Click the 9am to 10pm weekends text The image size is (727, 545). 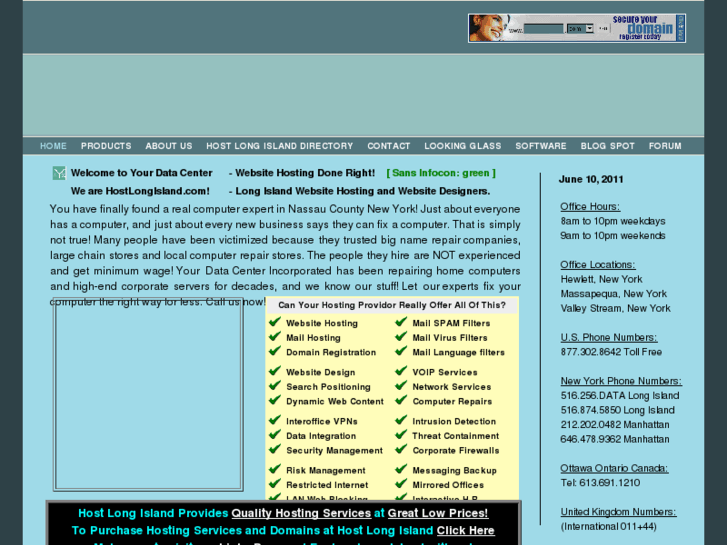pos(612,236)
